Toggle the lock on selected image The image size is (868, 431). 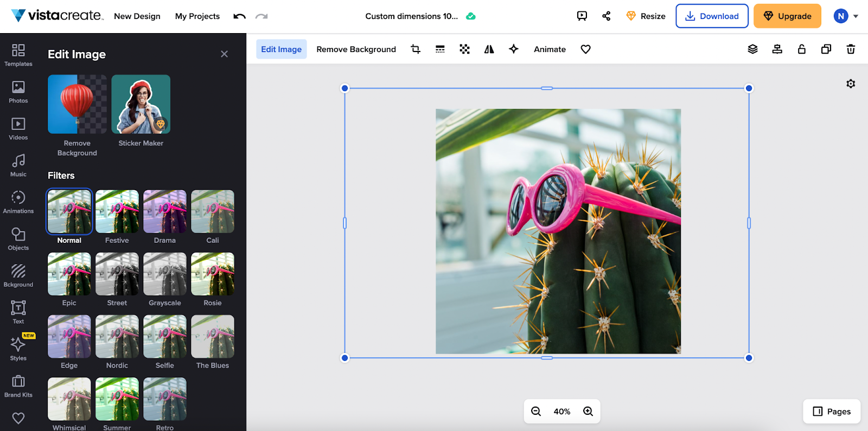coord(801,49)
